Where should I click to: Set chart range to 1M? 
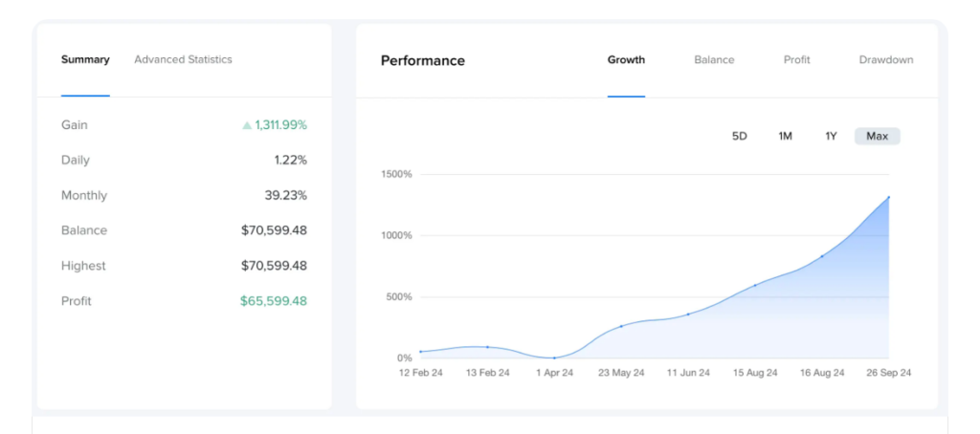(x=785, y=136)
